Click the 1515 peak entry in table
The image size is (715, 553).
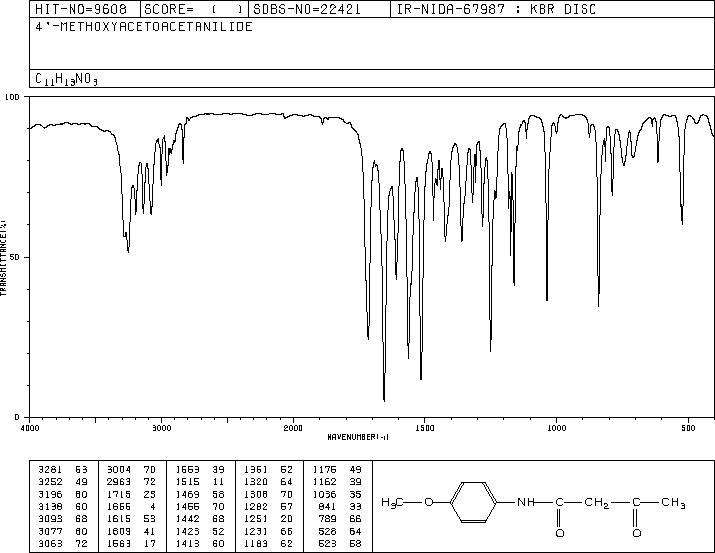pyautogui.click(x=200, y=482)
